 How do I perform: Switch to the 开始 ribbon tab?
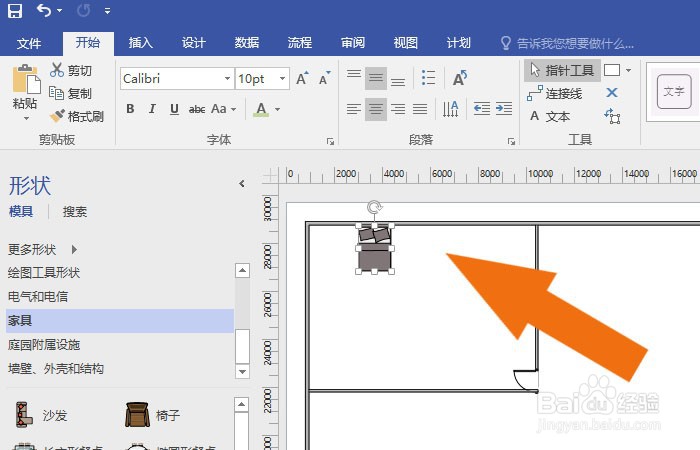tap(88, 43)
